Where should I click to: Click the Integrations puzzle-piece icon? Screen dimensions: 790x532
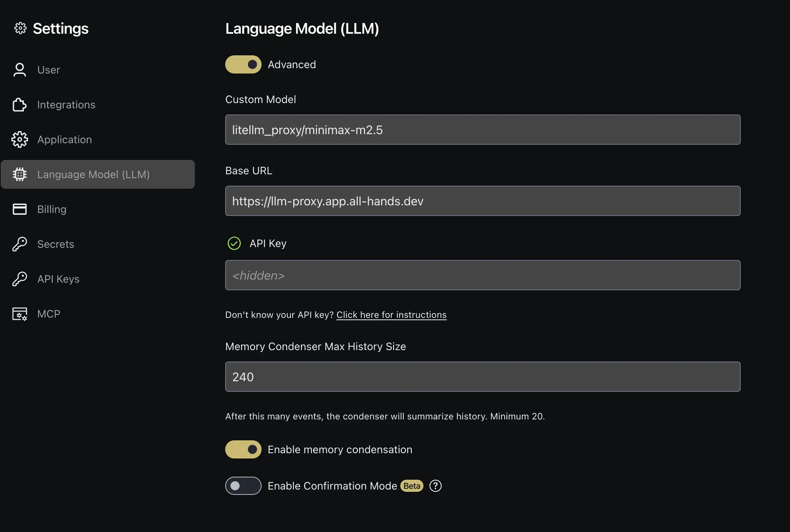pos(20,105)
